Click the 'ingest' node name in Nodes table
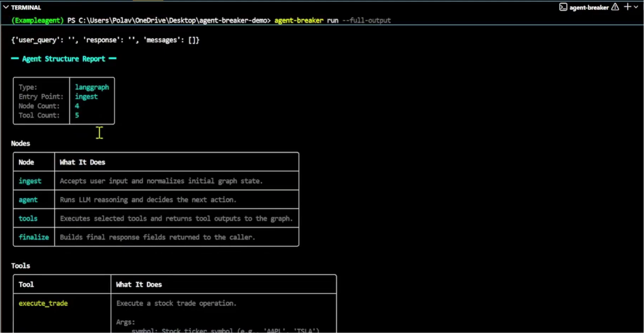This screenshot has height=333, width=644. (30, 181)
